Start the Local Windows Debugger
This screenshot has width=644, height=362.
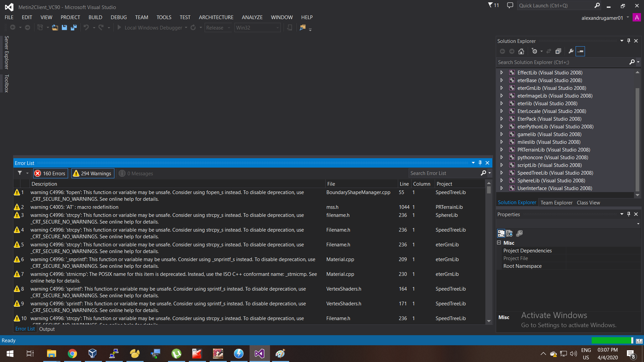(x=150, y=27)
